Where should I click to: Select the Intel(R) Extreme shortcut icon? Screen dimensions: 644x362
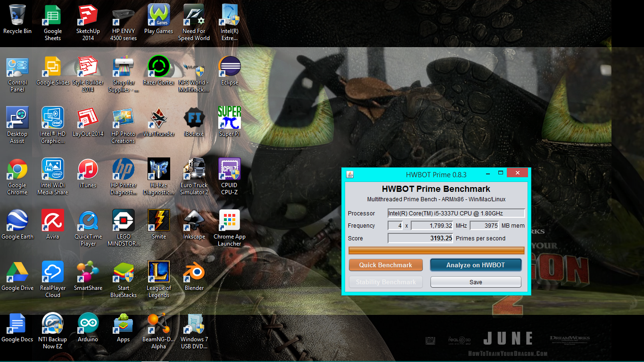point(230,15)
